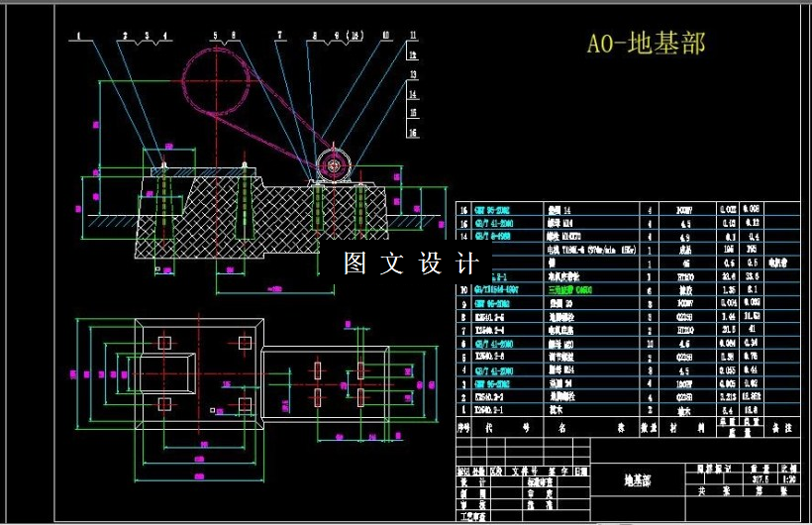Select the small motor pulley in elevation view
This screenshot has height=525, width=812.
pyautogui.click(x=334, y=165)
